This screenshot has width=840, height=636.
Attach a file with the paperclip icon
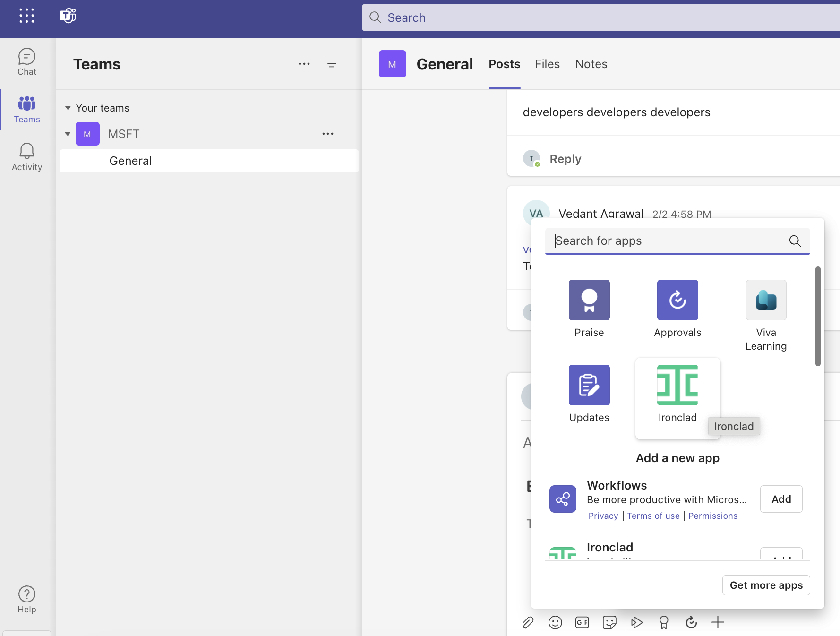pyautogui.click(x=528, y=622)
